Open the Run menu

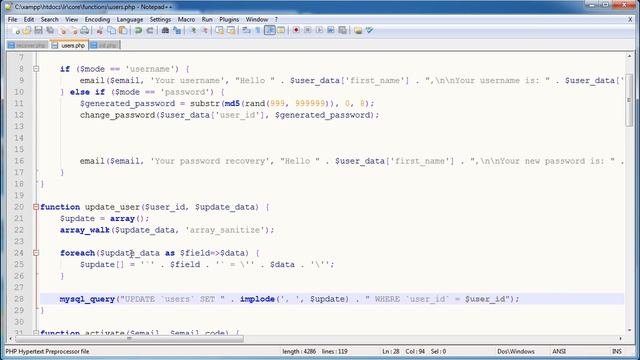point(207,19)
